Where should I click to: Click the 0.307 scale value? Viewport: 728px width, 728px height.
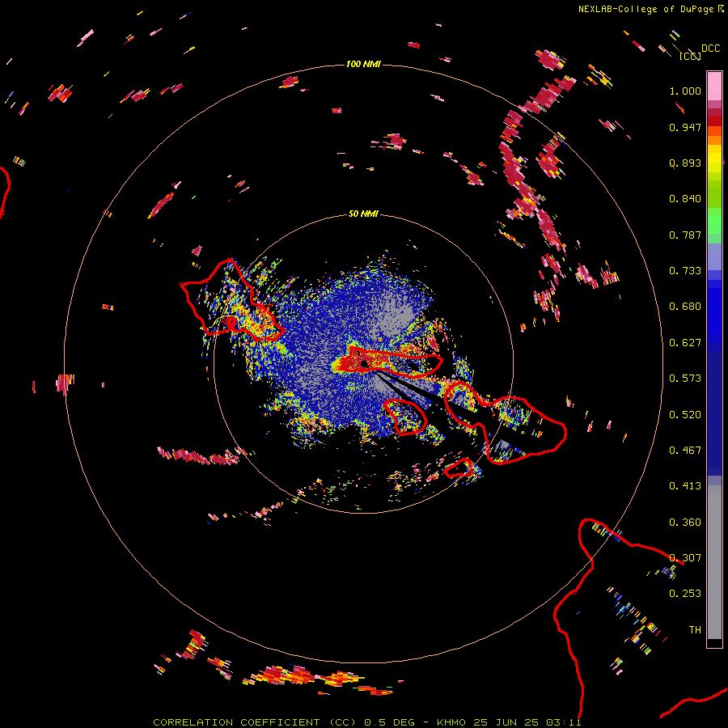(685, 558)
